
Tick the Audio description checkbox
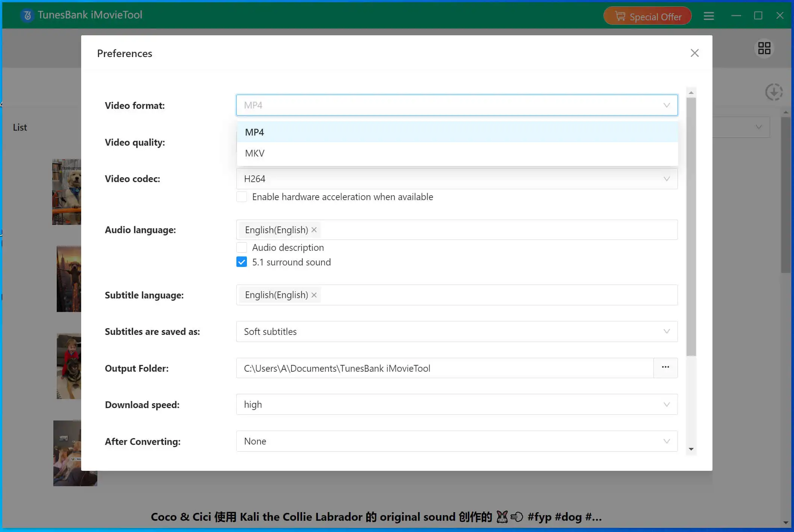[x=242, y=247]
